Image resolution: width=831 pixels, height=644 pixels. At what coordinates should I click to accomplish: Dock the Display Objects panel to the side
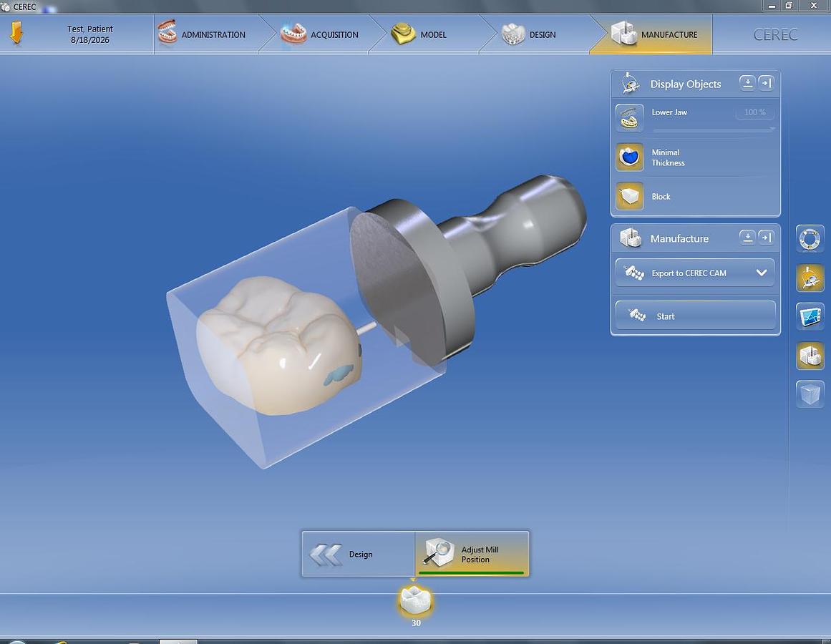(766, 83)
